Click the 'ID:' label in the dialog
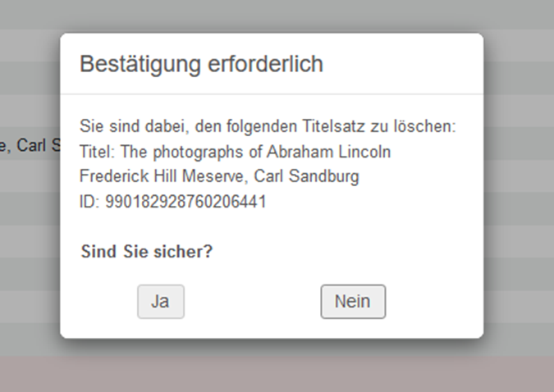This screenshot has width=554, height=392. [89, 201]
